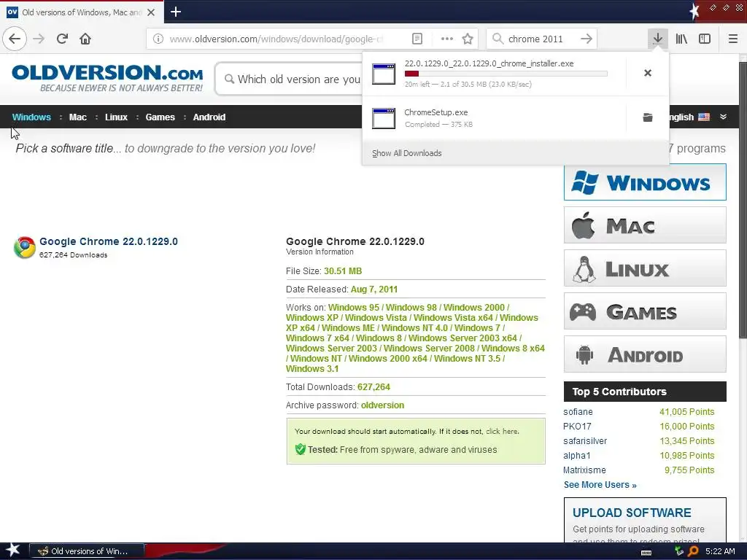This screenshot has height=560, width=747.
Task: Open contributor PKO17's profile
Action: click(577, 426)
